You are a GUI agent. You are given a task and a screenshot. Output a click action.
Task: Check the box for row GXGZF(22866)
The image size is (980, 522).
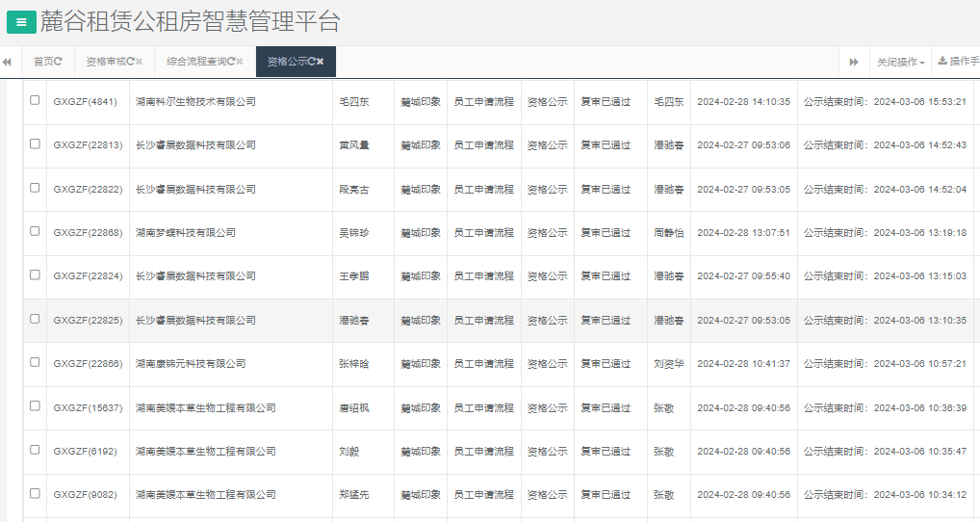click(35, 362)
